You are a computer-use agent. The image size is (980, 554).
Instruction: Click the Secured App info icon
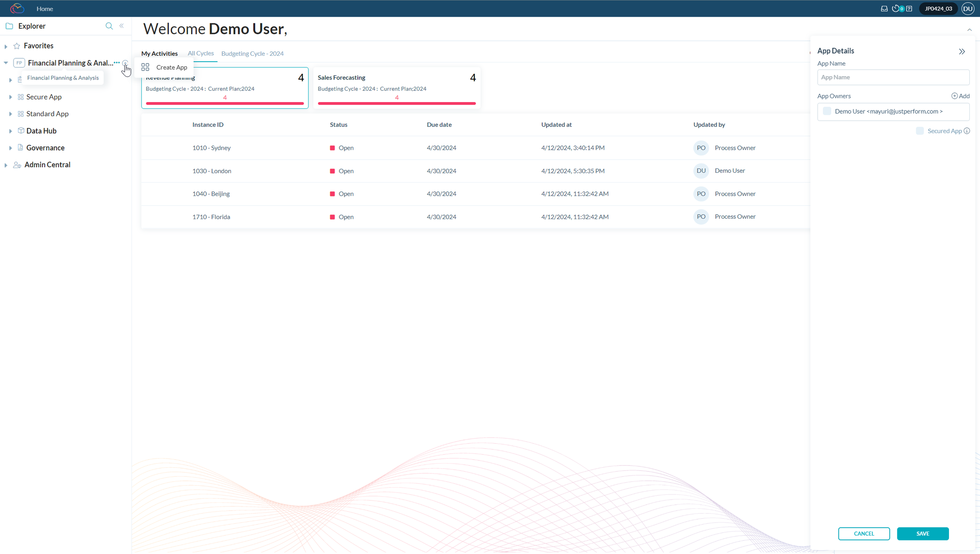pos(967,131)
